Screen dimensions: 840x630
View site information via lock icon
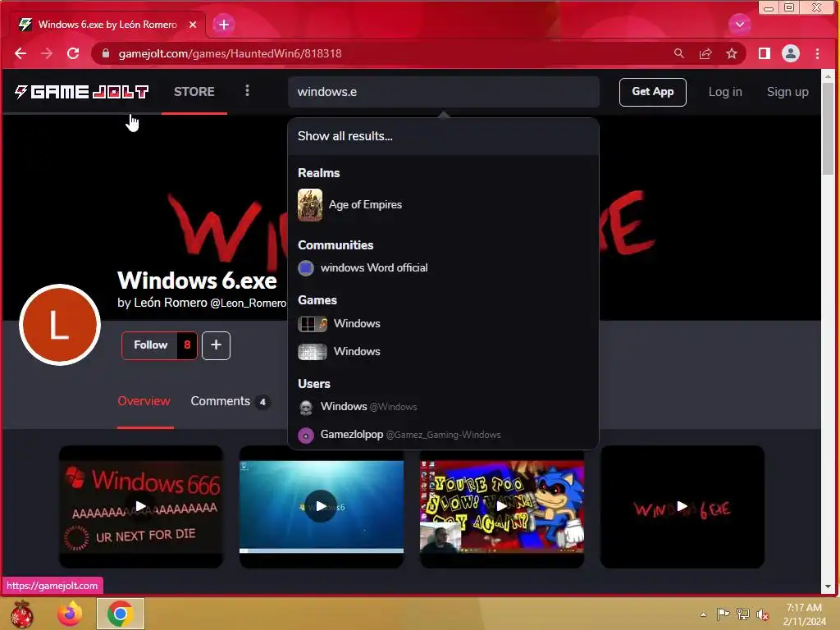coord(106,53)
